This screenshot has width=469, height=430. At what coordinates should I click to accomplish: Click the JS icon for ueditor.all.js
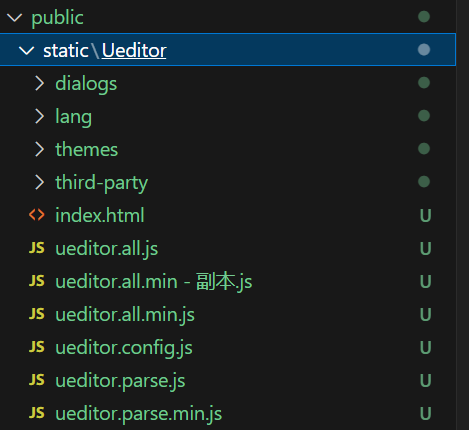[x=37, y=248]
